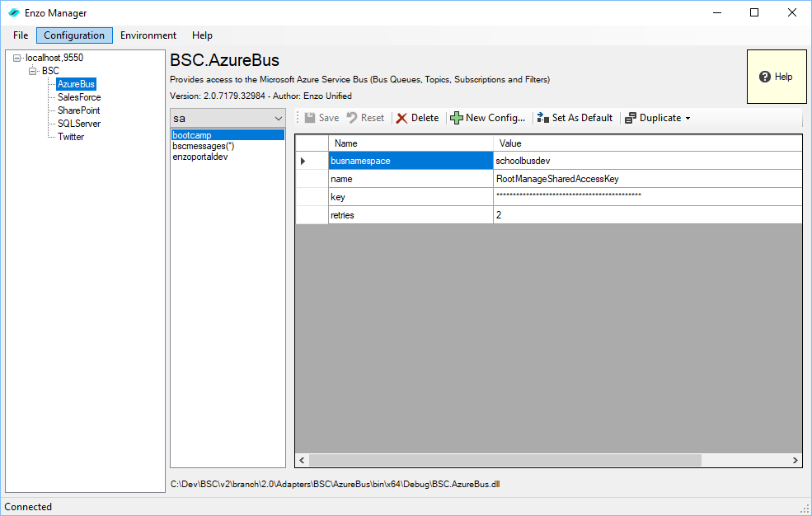Image resolution: width=812 pixels, height=516 pixels.
Task: Select the SharePoint adapter in tree
Action: 78,110
